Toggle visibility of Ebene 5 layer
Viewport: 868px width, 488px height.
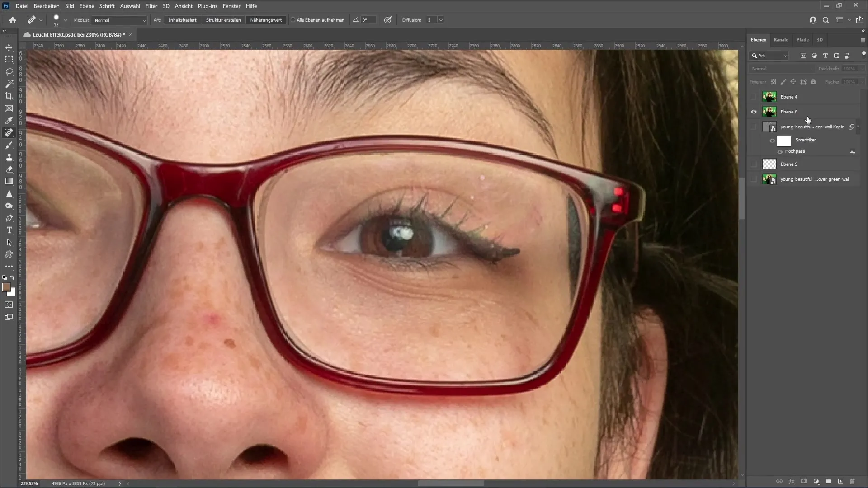[754, 164]
